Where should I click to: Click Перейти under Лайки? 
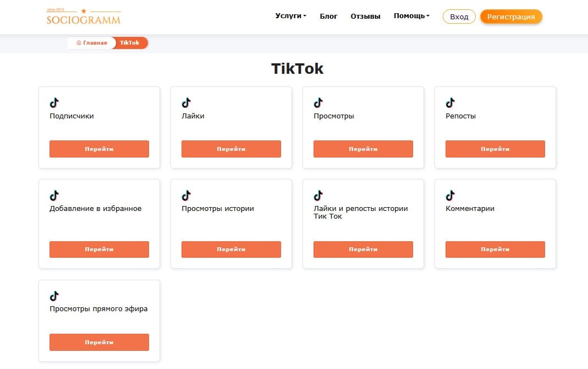[x=231, y=149]
